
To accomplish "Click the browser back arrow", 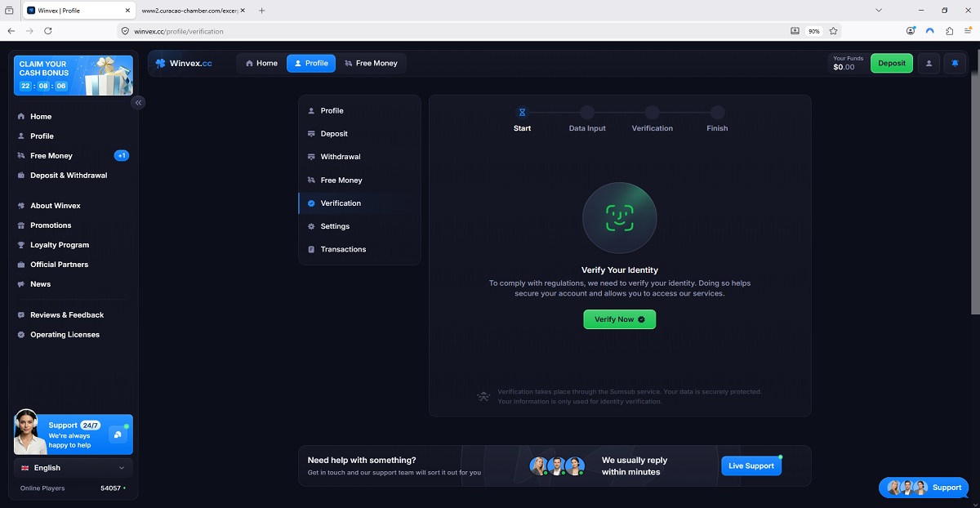I will pos(11,31).
